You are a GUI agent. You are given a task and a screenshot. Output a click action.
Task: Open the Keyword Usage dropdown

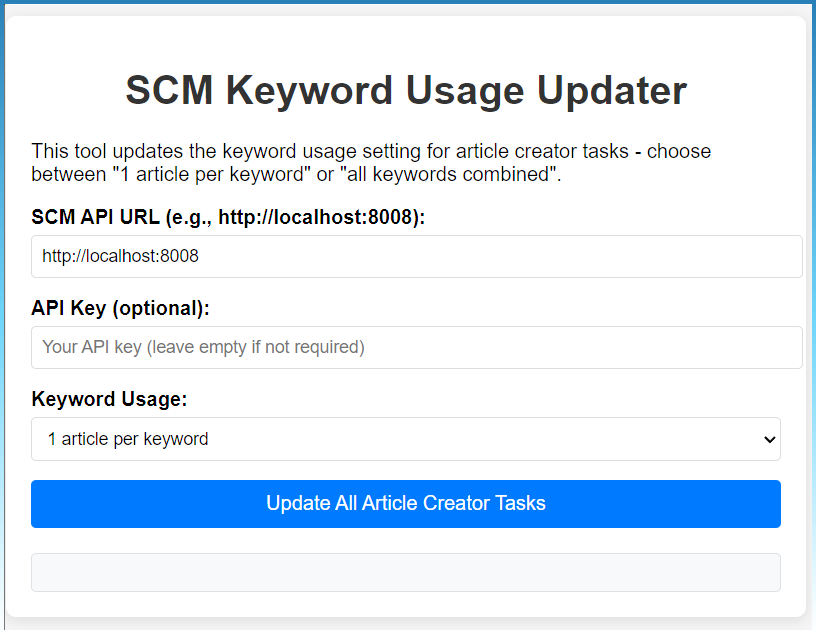click(405, 439)
